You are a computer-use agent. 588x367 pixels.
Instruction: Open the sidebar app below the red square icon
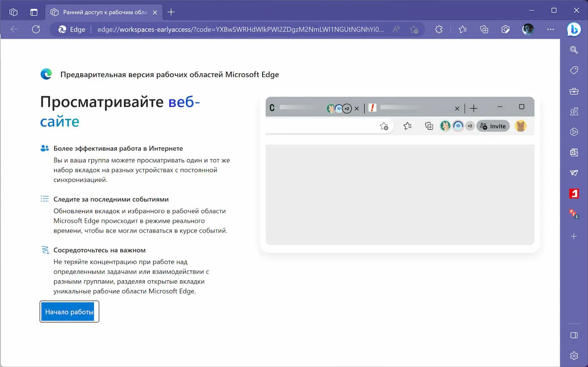574,214
